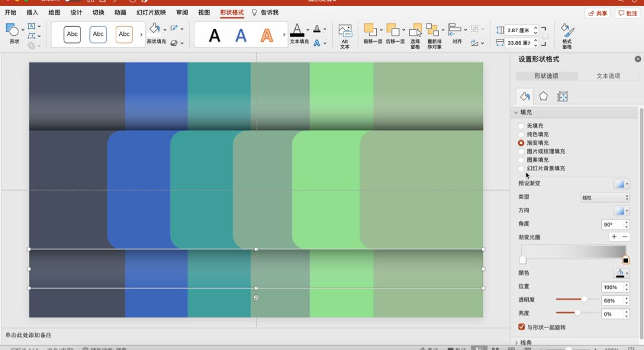The height and width of the screenshot is (350, 644).
Task: Open the 类型 线性 type dropdown
Action: coord(605,197)
